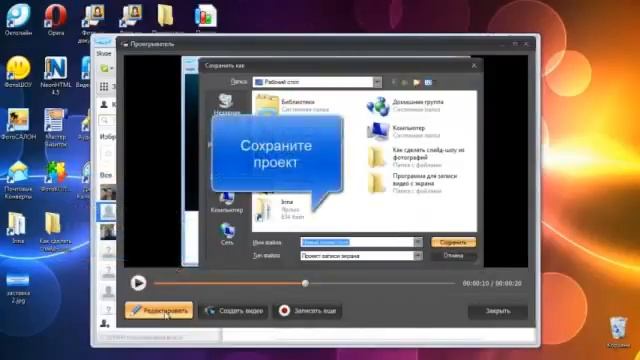This screenshot has height=360, width=640.
Task: Click the dial pad grid icon in Skype
Action: pyautogui.click(x=104, y=87)
